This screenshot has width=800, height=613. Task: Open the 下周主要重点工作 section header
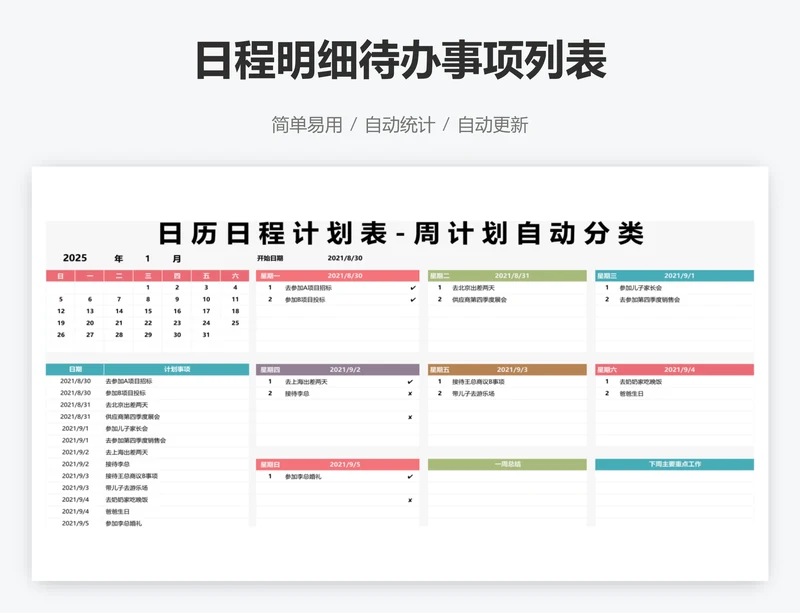coord(674,464)
